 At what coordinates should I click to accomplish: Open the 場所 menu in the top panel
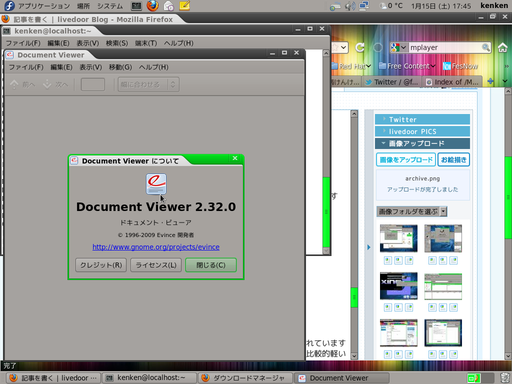pyautogui.click(x=83, y=6)
